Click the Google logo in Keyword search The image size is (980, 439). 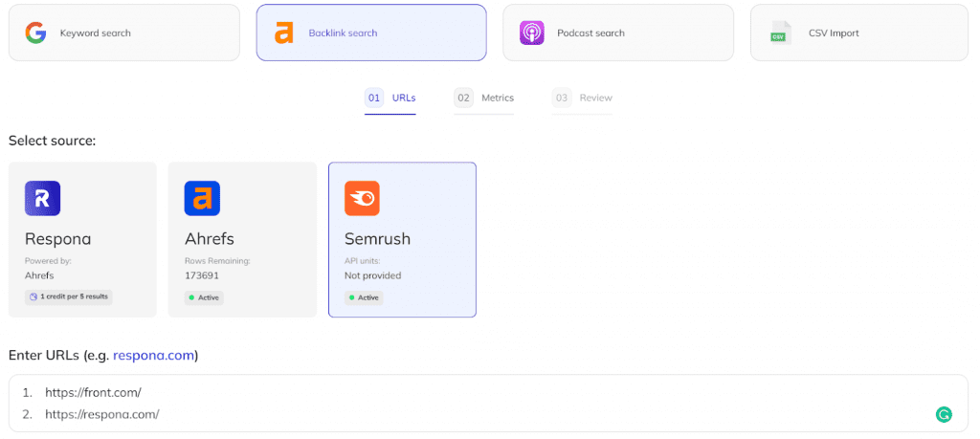[35, 33]
